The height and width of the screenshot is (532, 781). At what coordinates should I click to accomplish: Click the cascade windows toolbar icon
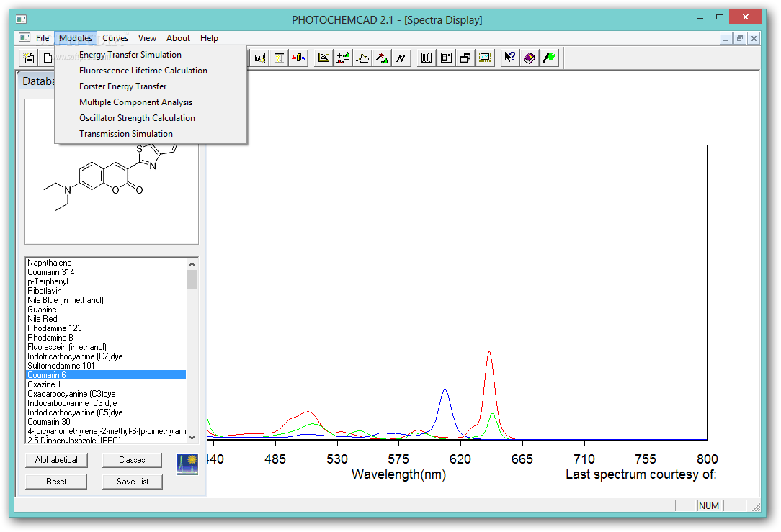click(465, 58)
